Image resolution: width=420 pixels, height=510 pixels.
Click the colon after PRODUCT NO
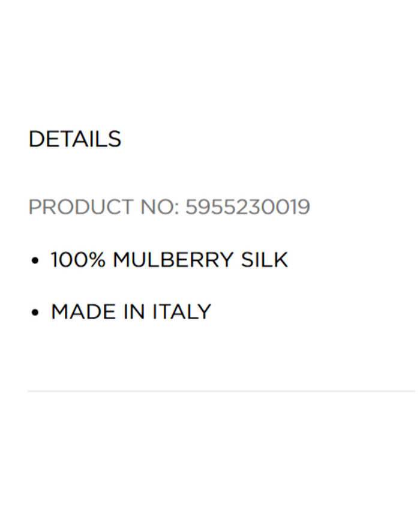176,208
